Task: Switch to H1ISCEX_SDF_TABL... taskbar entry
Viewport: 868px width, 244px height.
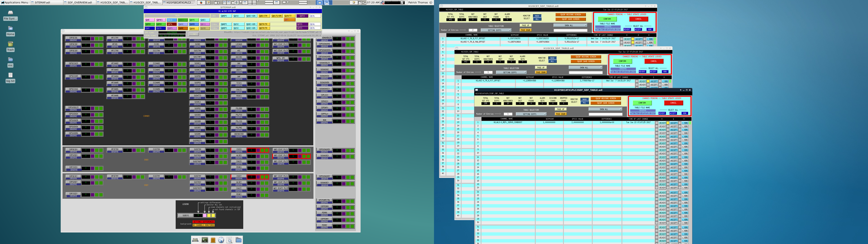Action: (x=113, y=2)
